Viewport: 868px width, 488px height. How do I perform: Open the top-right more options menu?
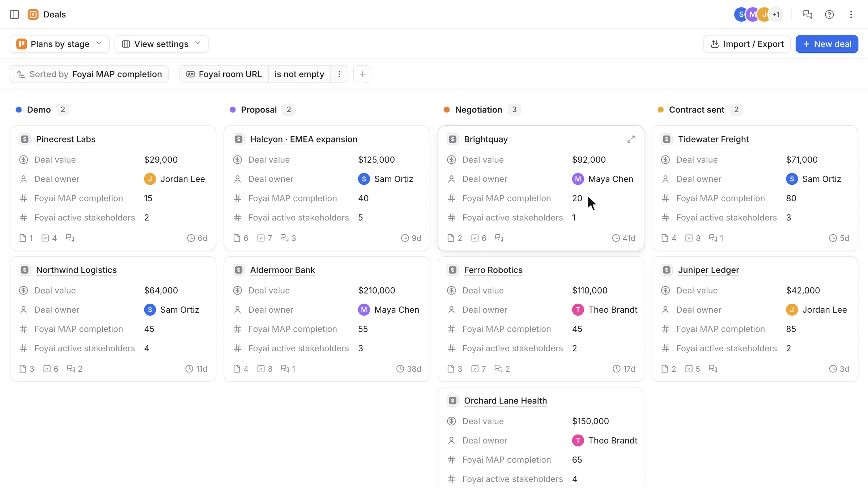coord(851,14)
